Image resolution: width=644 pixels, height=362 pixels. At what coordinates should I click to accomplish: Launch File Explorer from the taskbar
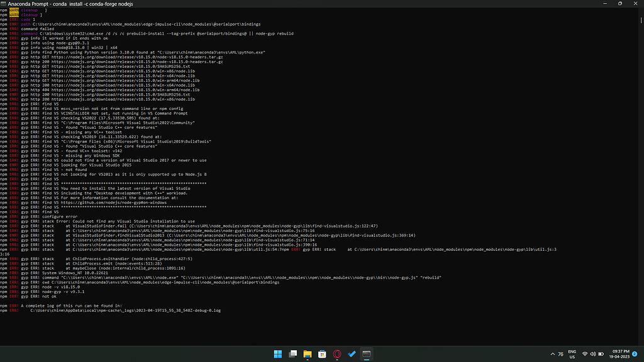[x=308, y=354]
